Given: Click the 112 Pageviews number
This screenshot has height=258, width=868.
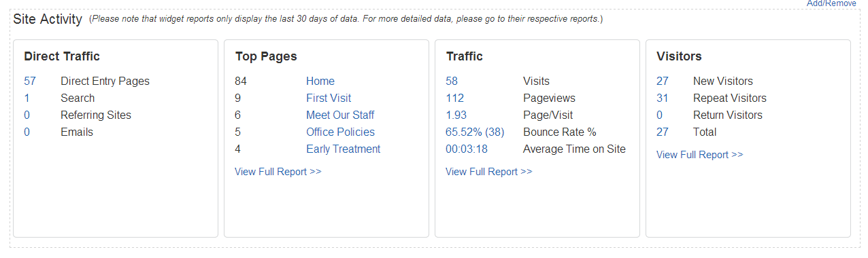Looking at the screenshot, I should tap(455, 98).
